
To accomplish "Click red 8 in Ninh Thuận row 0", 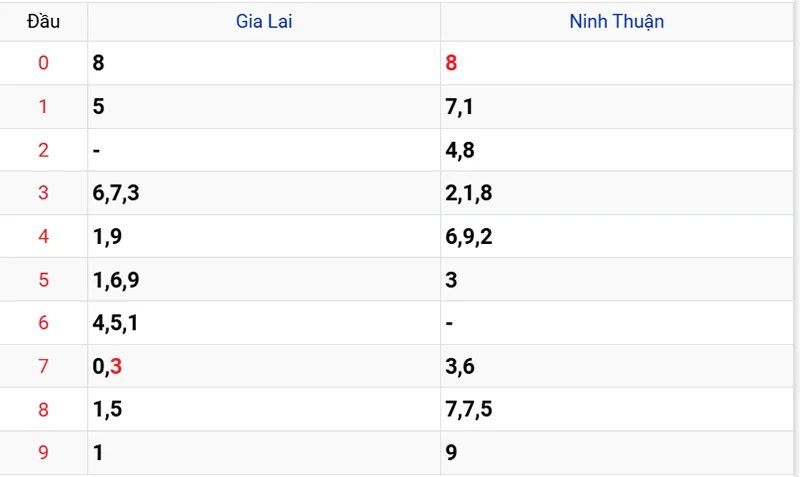I will coord(451,63).
